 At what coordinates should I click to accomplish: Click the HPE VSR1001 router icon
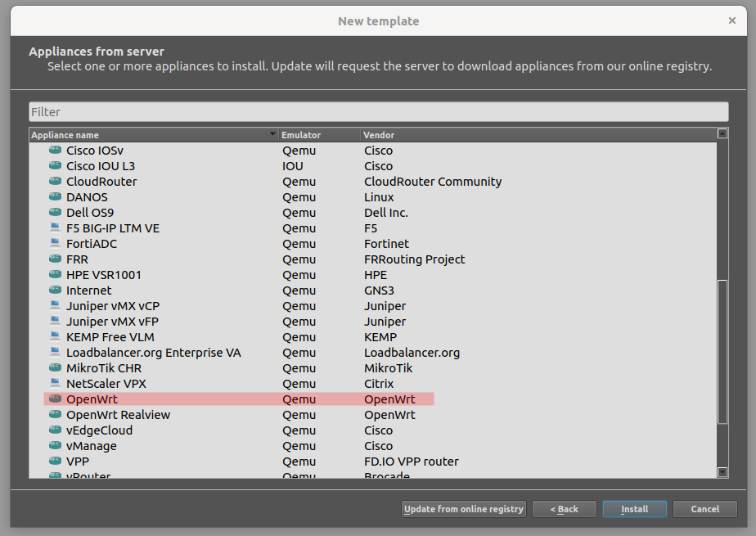tap(55, 275)
